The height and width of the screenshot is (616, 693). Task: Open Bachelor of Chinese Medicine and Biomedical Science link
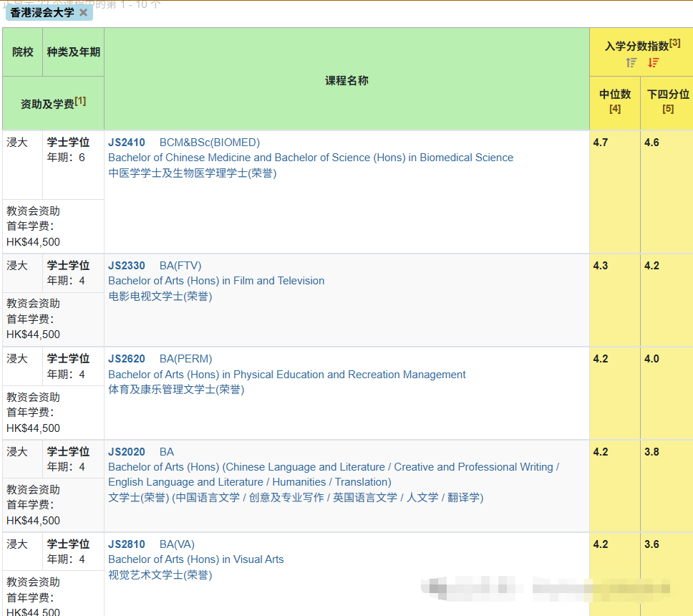[x=311, y=158]
